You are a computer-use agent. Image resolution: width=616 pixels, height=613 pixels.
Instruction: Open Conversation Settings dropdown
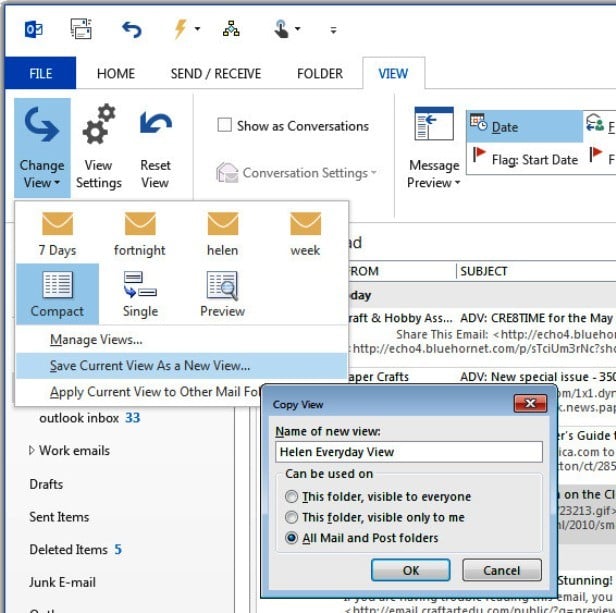(x=297, y=173)
